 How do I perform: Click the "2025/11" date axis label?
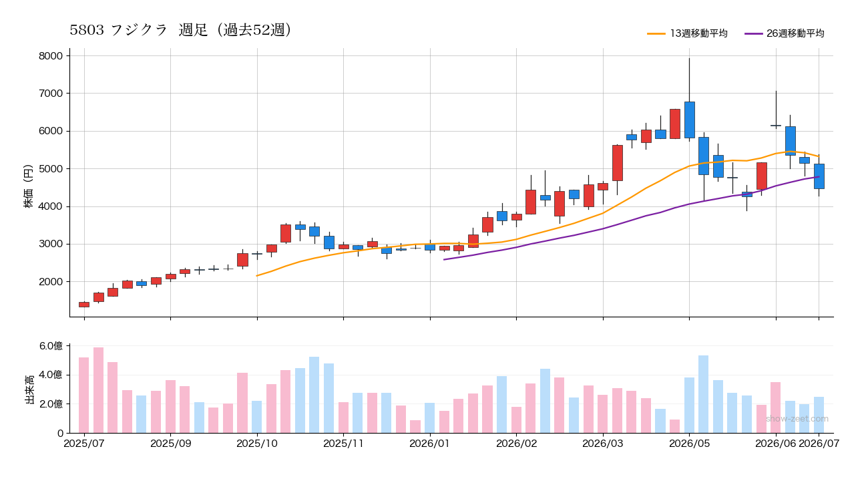343,443
